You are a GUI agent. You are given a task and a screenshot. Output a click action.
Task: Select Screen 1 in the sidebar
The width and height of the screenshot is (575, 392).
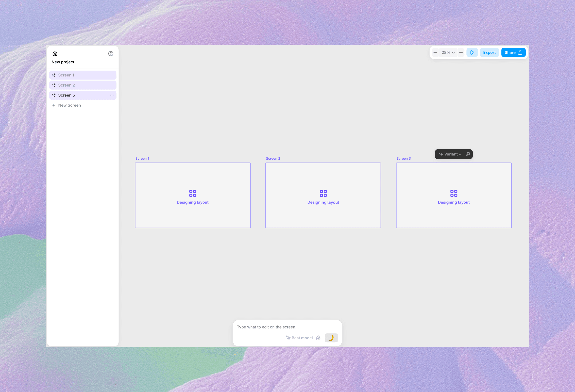tap(83, 75)
